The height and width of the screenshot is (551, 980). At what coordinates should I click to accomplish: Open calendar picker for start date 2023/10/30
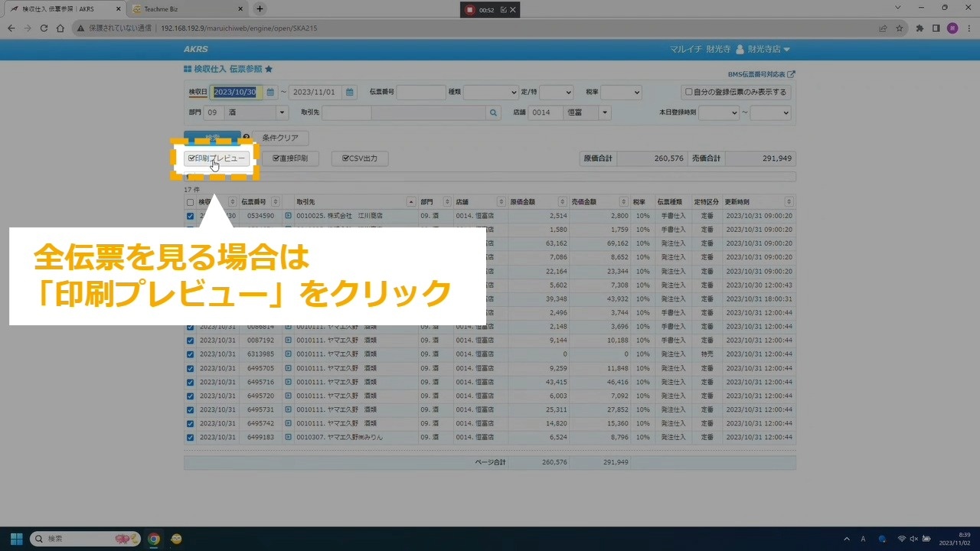[270, 93]
